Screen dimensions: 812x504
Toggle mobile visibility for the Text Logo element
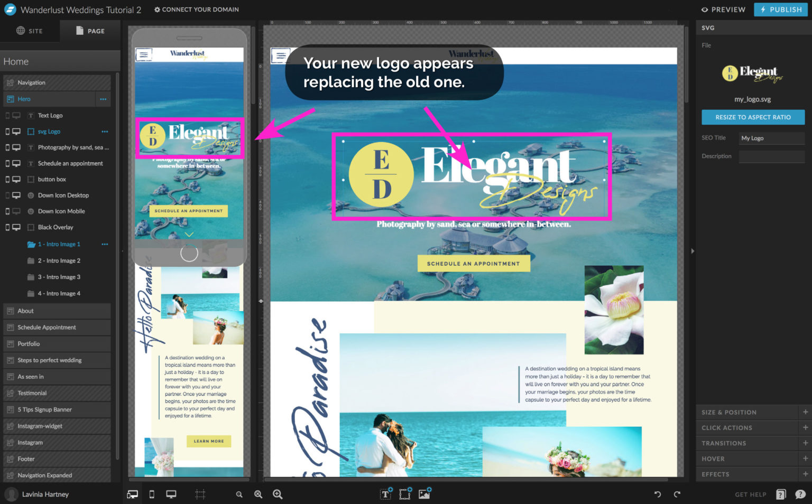(7, 115)
